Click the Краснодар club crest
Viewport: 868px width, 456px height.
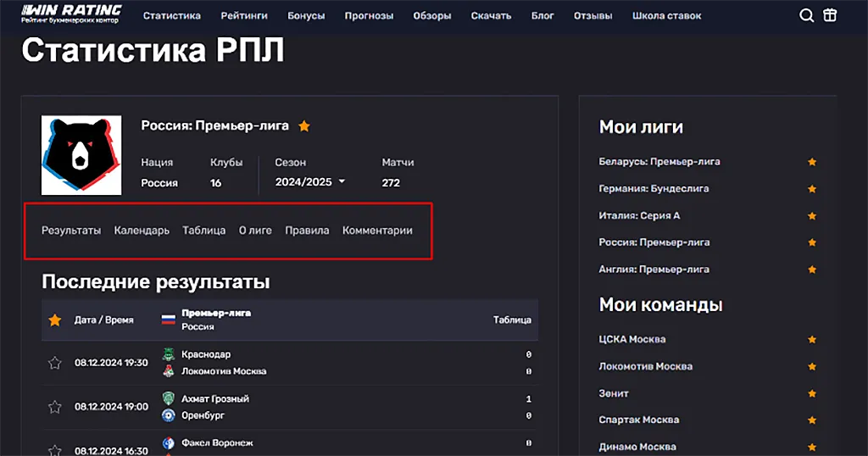[169, 354]
